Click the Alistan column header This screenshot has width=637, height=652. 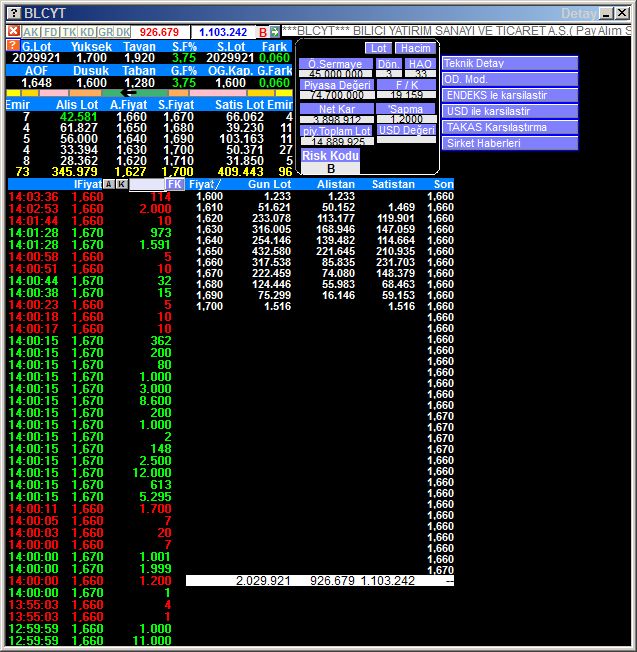(336, 184)
